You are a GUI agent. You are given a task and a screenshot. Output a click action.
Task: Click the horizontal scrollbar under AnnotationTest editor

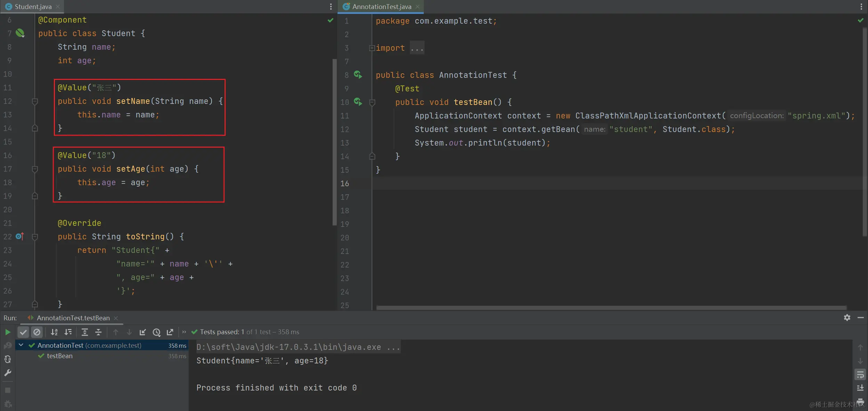click(x=611, y=307)
